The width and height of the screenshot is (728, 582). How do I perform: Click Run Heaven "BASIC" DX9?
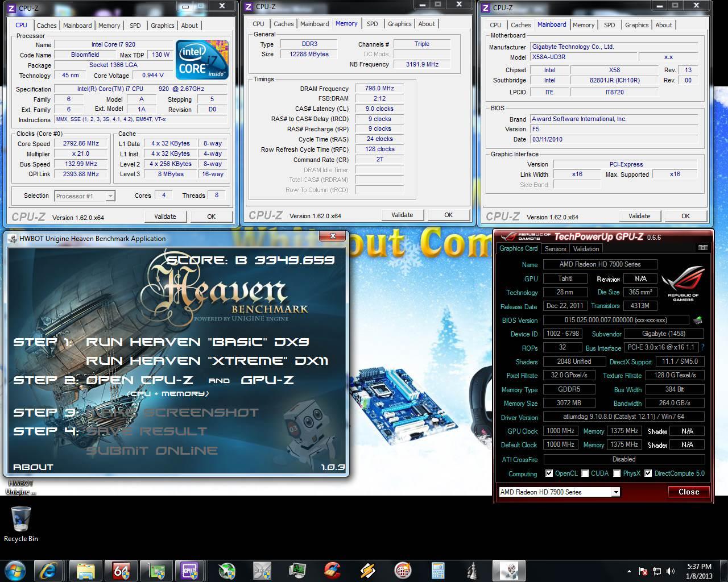197,342
